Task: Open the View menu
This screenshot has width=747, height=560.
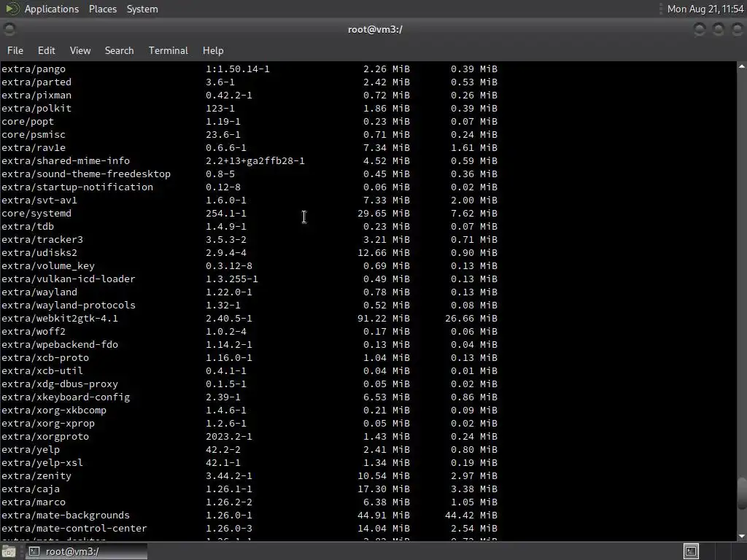Action: click(x=80, y=50)
